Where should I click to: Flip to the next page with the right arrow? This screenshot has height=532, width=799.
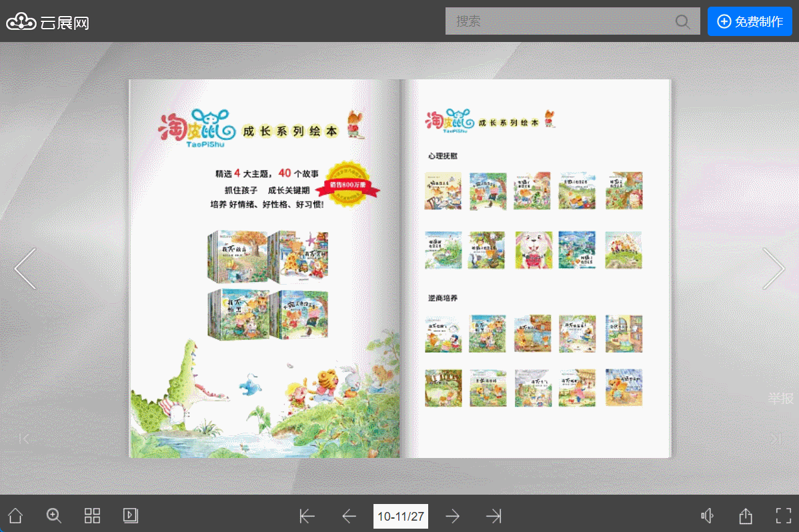[x=774, y=268]
